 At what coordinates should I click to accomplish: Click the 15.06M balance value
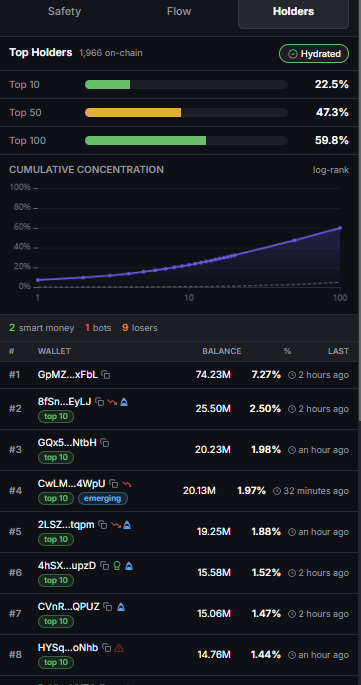[214, 614]
